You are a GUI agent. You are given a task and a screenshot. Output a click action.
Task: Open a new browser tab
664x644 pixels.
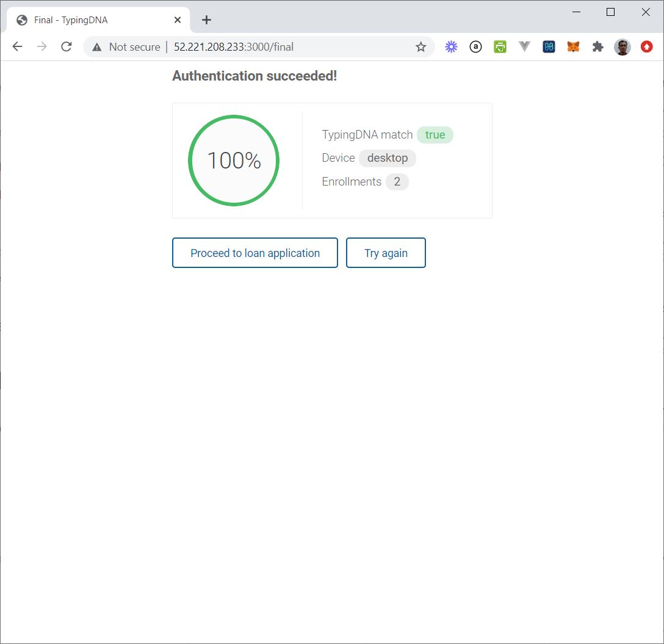tap(206, 20)
